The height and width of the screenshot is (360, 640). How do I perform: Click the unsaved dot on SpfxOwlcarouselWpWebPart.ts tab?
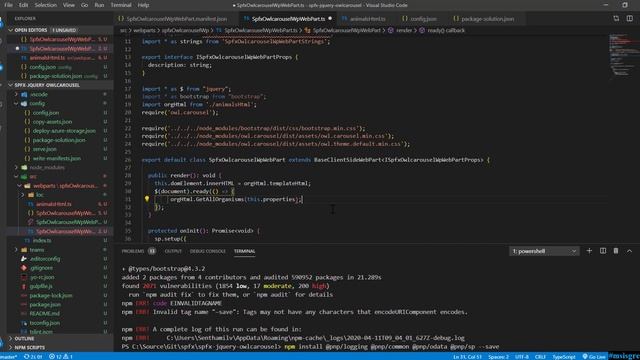pos(330,19)
